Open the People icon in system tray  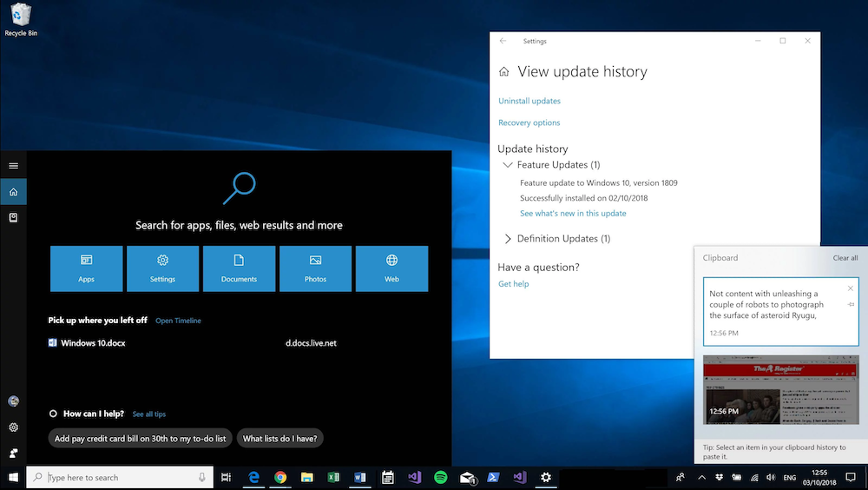pyautogui.click(x=681, y=477)
